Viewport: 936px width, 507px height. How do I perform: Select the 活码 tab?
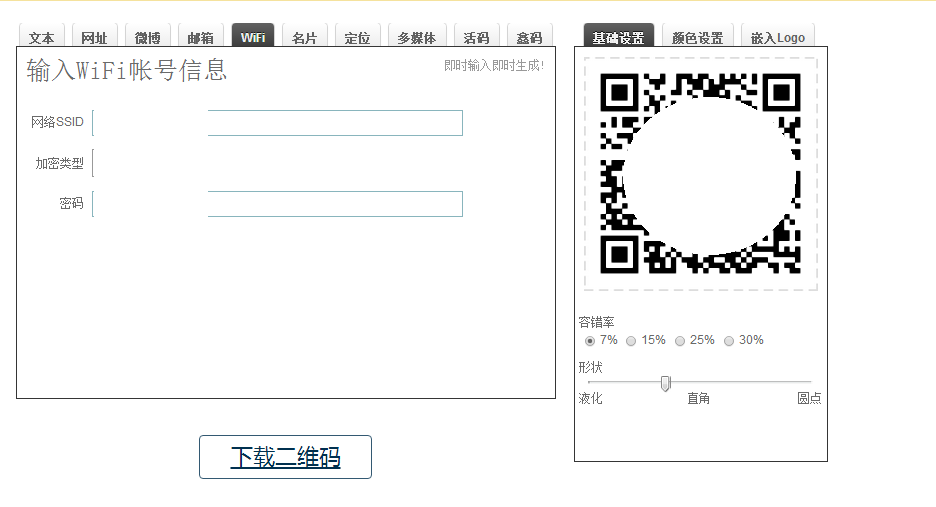[x=476, y=36]
